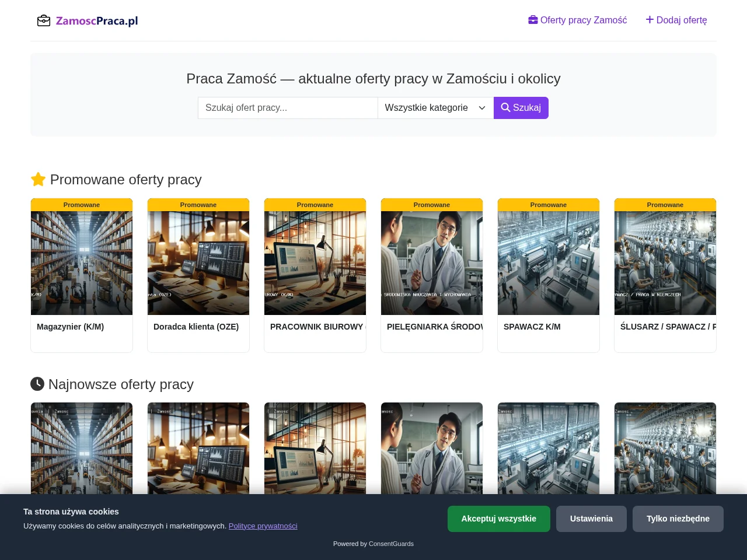Open promoted Magazynier (K/M) warehouse thumbnail
747x560 pixels.
coord(82,263)
